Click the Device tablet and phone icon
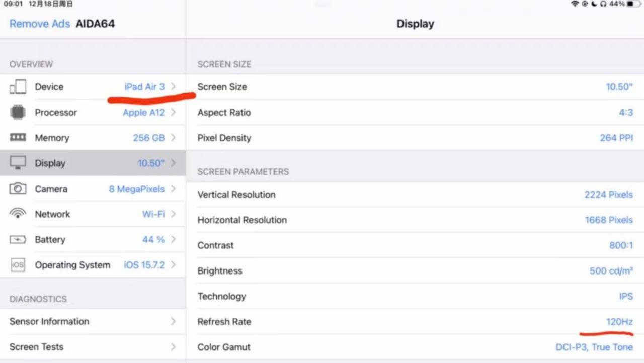644x363 pixels. [x=18, y=87]
